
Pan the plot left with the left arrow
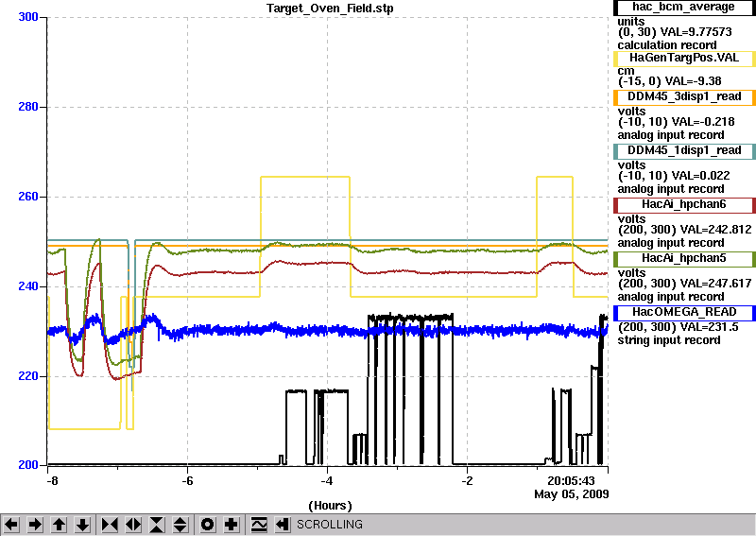11,525
